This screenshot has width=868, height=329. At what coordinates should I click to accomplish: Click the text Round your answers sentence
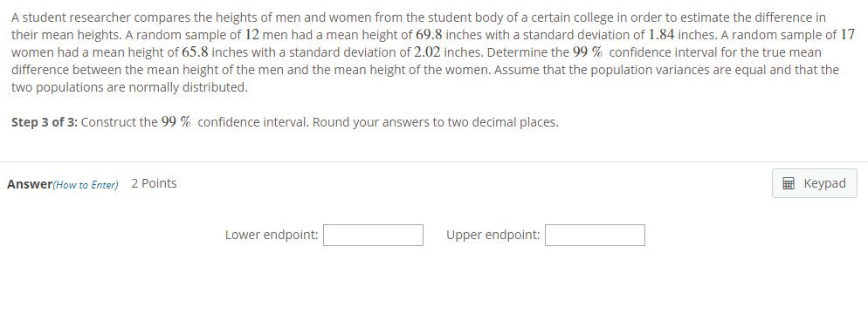click(x=436, y=122)
